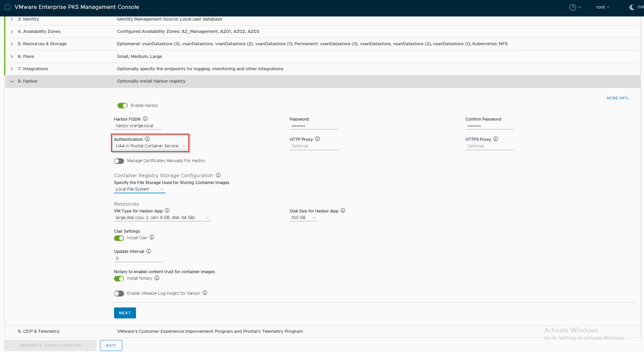Click 'Identity Management Source: Local user database' text

pos(170,19)
